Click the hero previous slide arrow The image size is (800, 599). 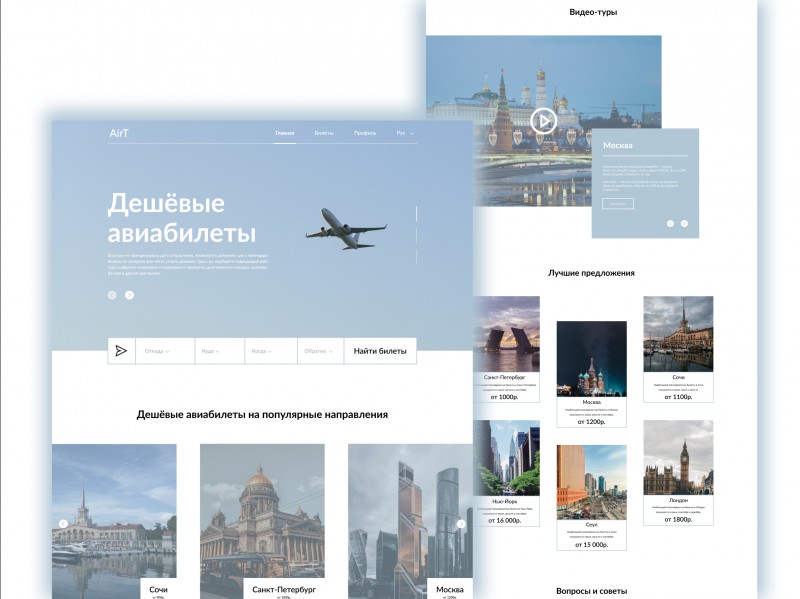point(112,295)
